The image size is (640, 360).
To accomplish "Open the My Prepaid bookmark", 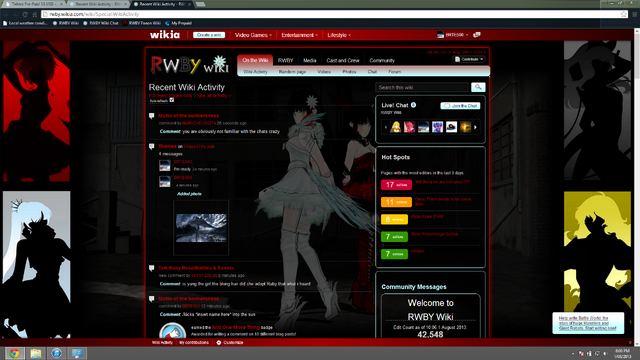I will (x=178, y=23).
